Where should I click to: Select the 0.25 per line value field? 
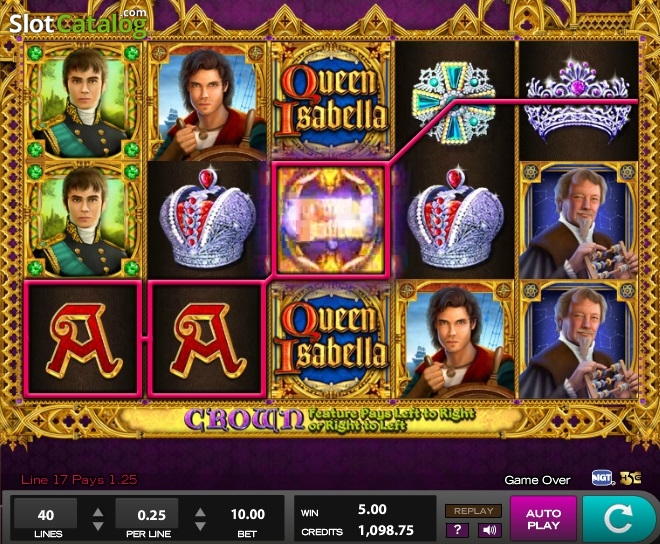pyautogui.click(x=147, y=514)
